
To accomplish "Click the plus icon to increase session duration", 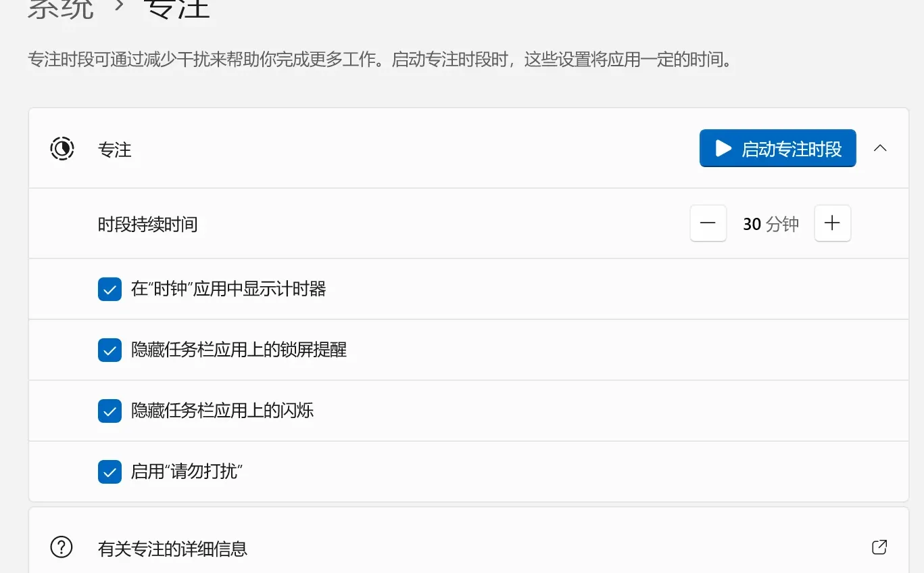I will pyautogui.click(x=832, y=223).
